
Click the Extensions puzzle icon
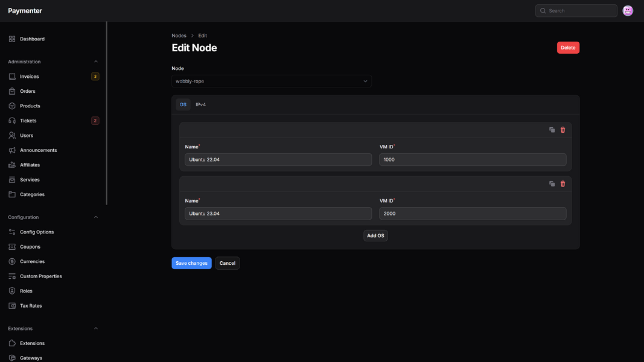(12, 343)
